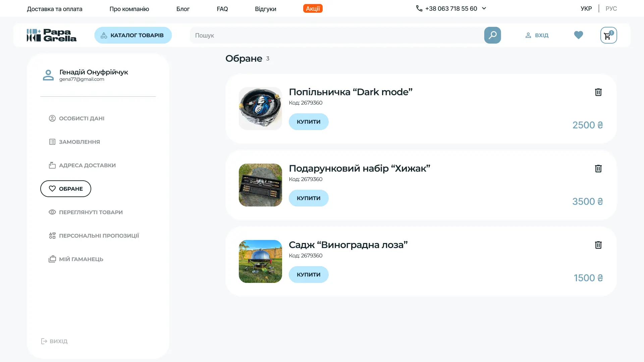The width and height of the screenshot is (644, 362).
Task: Select the УКР language option
Action: tap(586, 9)
